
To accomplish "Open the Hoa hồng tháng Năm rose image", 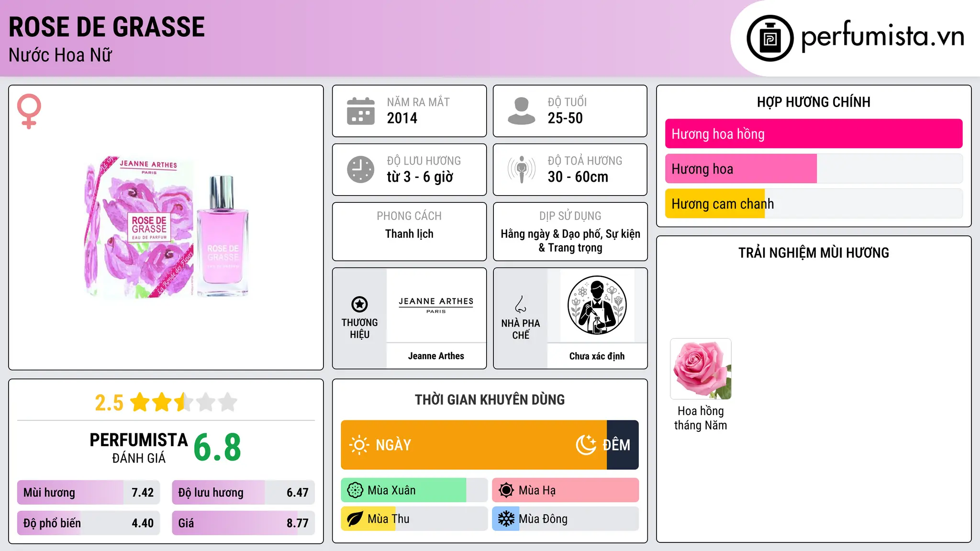I will coord(701,369).
